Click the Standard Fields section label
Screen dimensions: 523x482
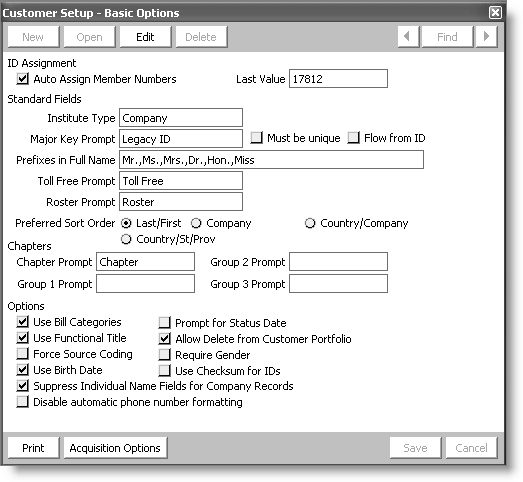44,99
